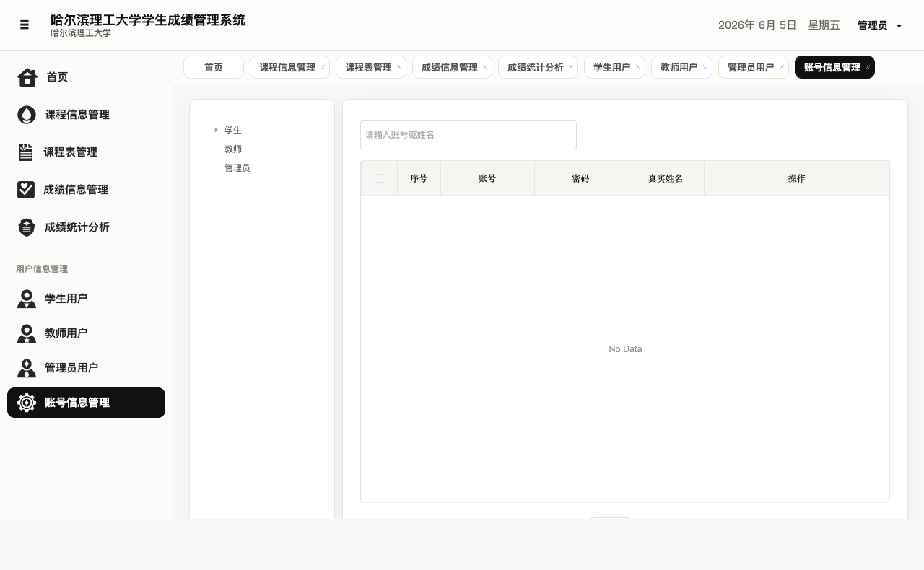Viewport: 924px width, 570px height.
Task: Click the shield icon for 成绩统计分析
Action: (26, 227)
